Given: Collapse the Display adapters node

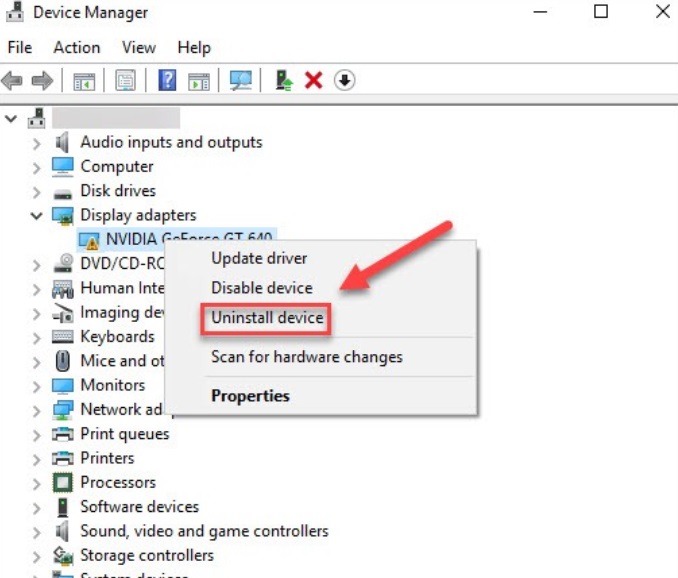Looking at the screenshot, I should [x=37, y=215].
